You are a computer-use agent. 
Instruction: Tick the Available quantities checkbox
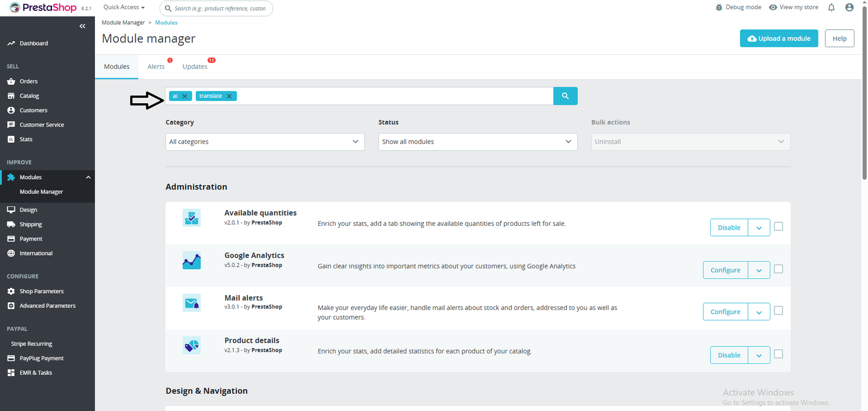[x=778, y=226]
